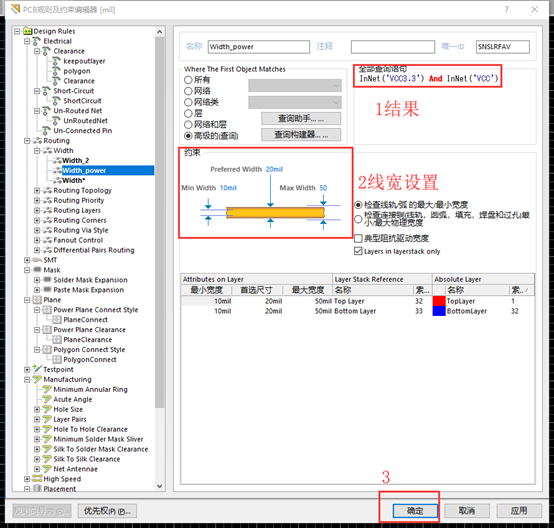The height and width of the screenshot is (528, 554).
Task: Click the Routing Via Style icon
Action: pyautogui.click(x=47, y=230)
